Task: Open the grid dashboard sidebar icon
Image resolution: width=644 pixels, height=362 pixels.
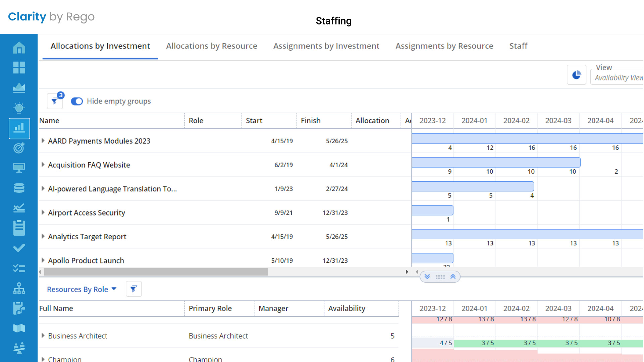Action: (x=19, y=68)
